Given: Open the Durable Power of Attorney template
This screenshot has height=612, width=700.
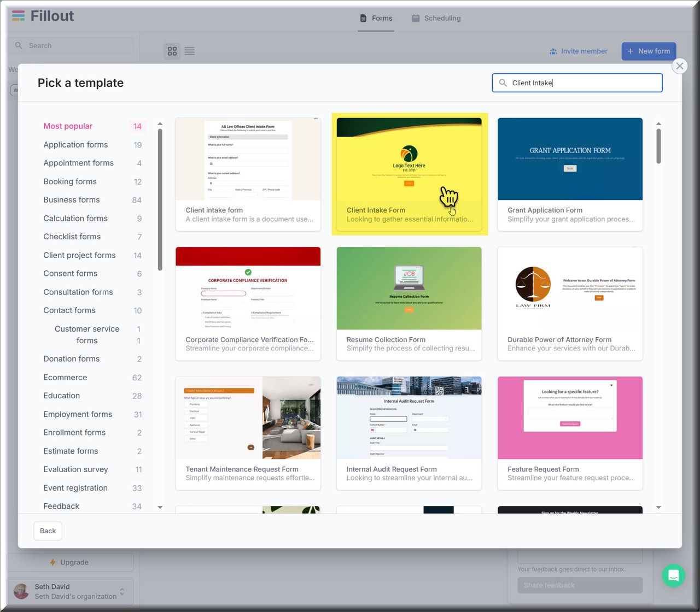Looking at the screenshot, I should click(570, 304).
